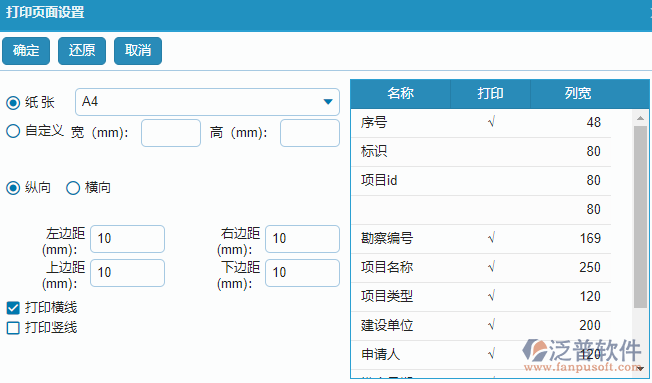Edit the 下边距 bottom margin field
652x383 pixels.
tap(302, 273)
